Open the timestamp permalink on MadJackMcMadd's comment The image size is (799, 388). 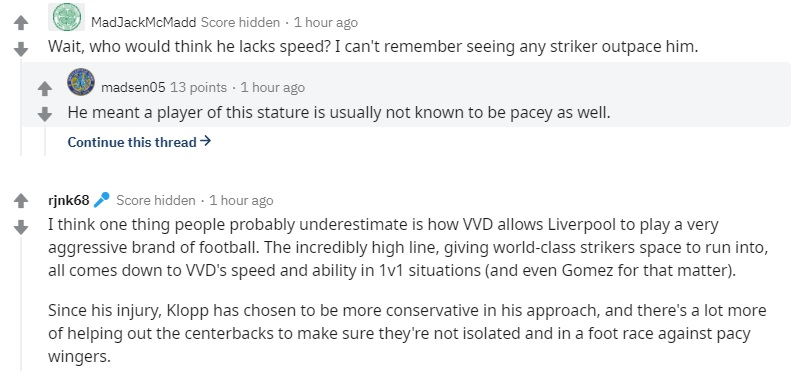[326, 22]
